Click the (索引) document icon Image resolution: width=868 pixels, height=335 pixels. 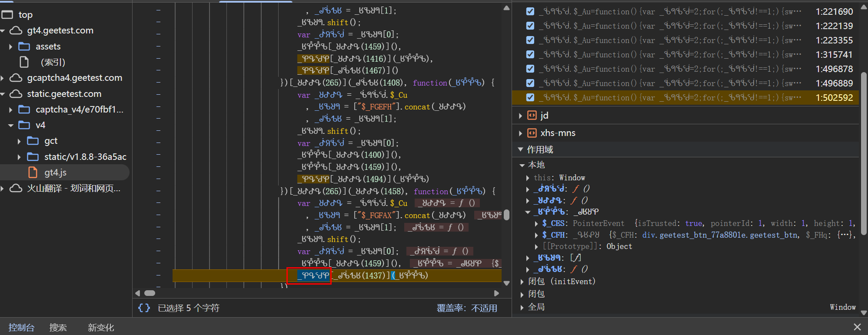click(x=24, y=62)
